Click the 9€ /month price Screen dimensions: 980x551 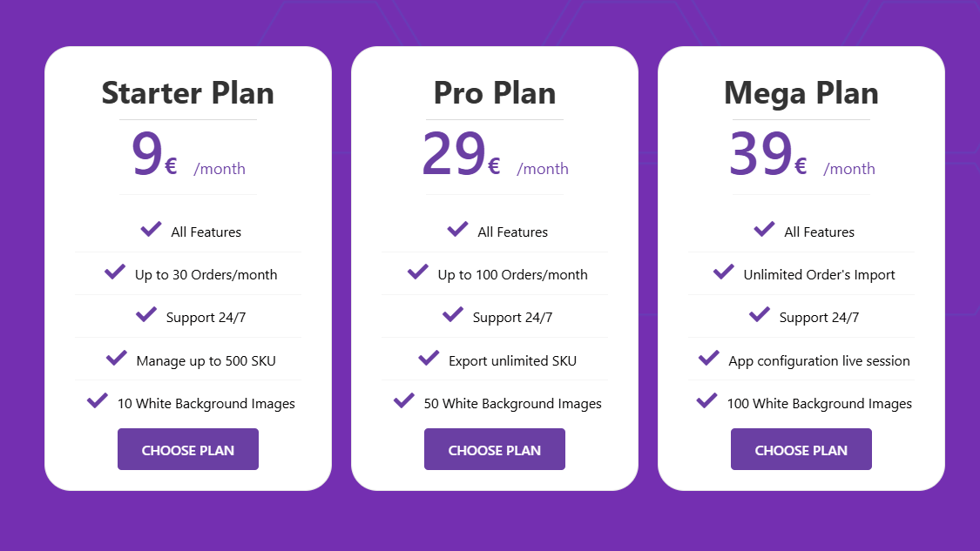188,154
